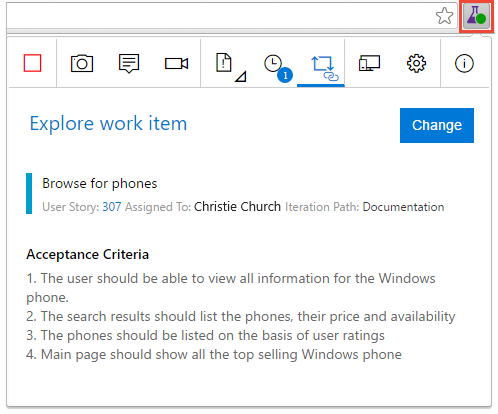Open User Story 307 link

(x=112, y=207)
